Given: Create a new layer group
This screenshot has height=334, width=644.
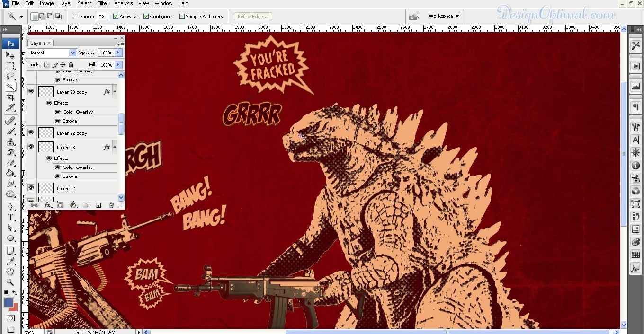Looking at the screenshot, I should coord(86,205).
